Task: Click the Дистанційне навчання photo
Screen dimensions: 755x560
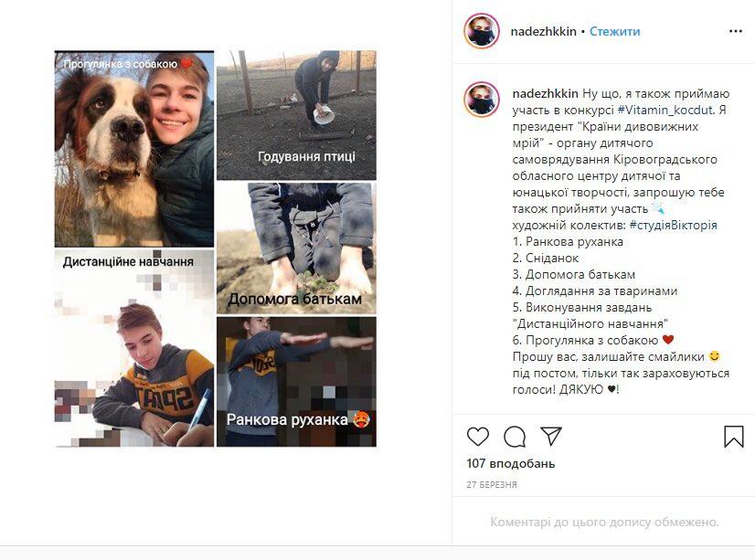Action: click(134, 348)
